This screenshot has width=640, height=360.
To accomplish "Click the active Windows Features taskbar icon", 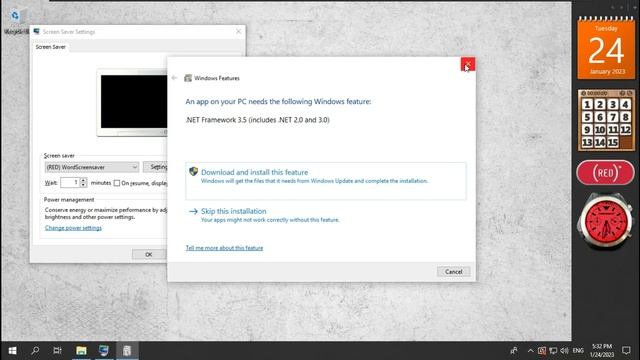I will [127, 351].
